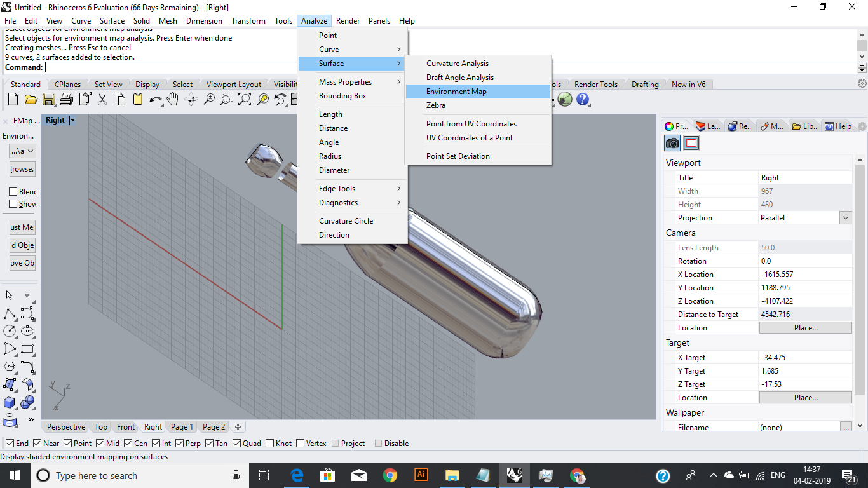Viewport: 868px width, 488px height.
Task: Uncheck the Quad osnap checkbox
Action: (237, 444)
